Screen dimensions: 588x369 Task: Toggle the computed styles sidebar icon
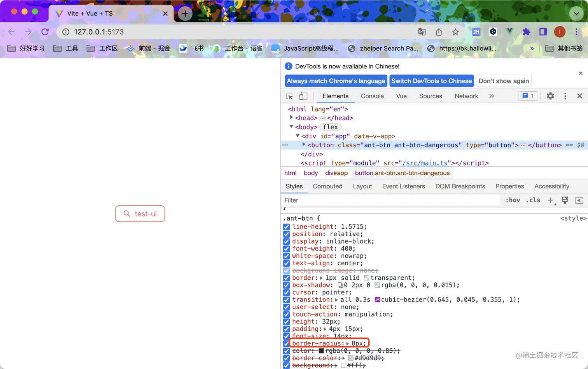pos(579,200)
